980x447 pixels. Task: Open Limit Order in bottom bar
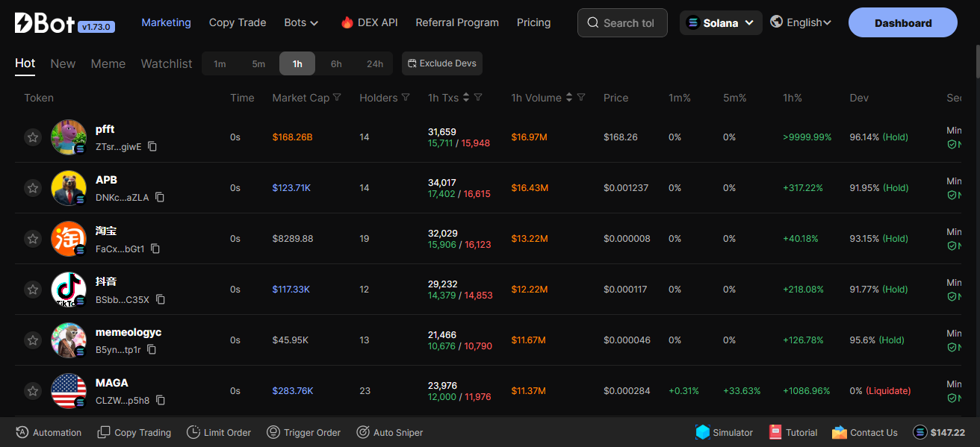tap(218, 432)
